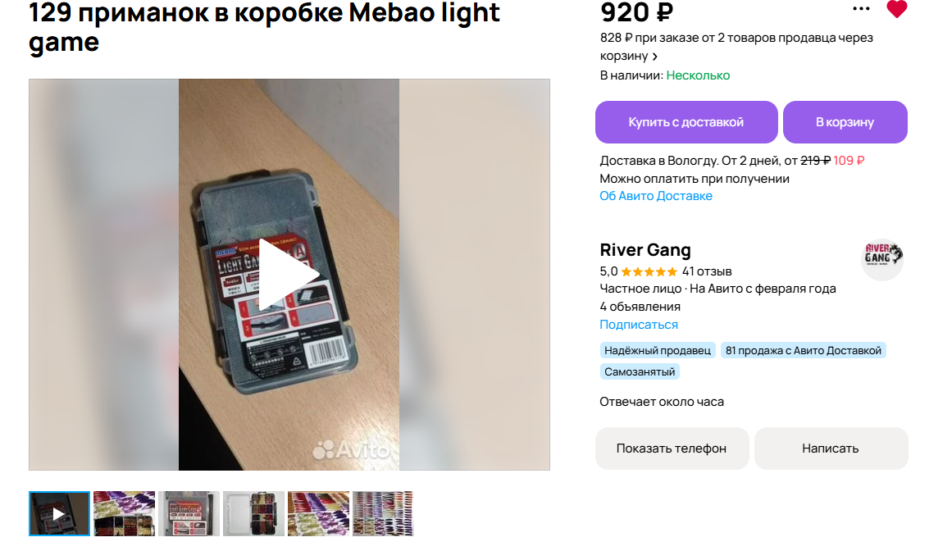View the seller's 41 отзыв reviews
The height and width of the screenshot is (560, 952).
pos(707,271)
